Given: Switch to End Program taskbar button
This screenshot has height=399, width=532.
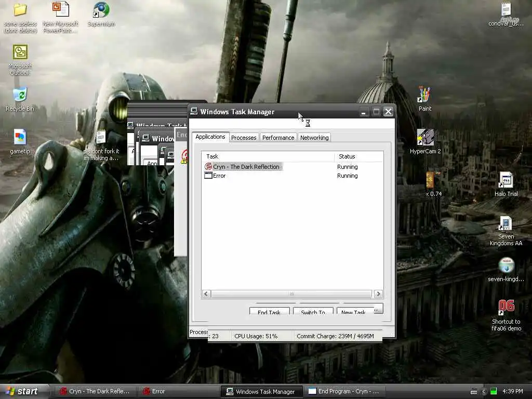Looking at the screenshot, I should (344, 392).
